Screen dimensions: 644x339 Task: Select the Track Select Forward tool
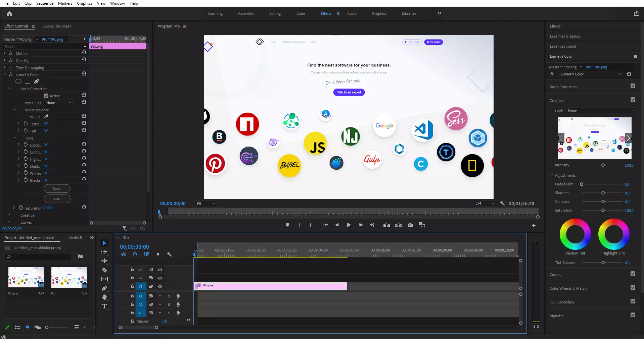tap(104, 252)
